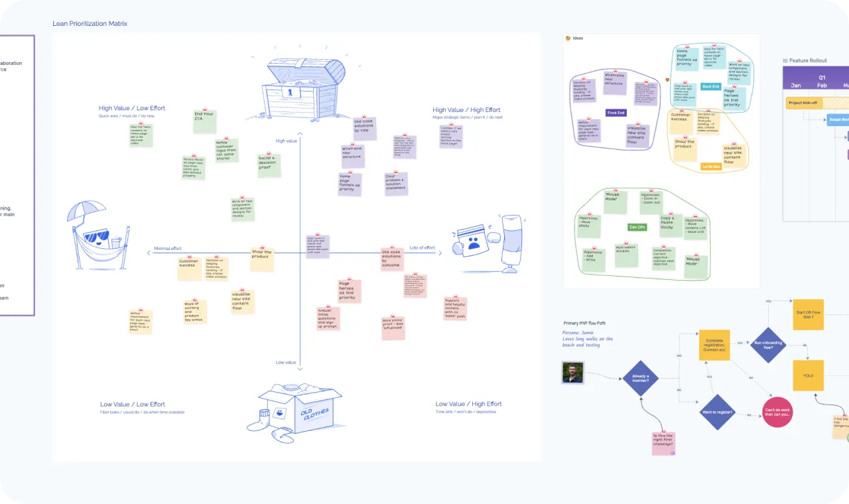Screen dimensions: 849x504
Task: Click the green "Dev OPs" tag
Action: pos(639,227)
